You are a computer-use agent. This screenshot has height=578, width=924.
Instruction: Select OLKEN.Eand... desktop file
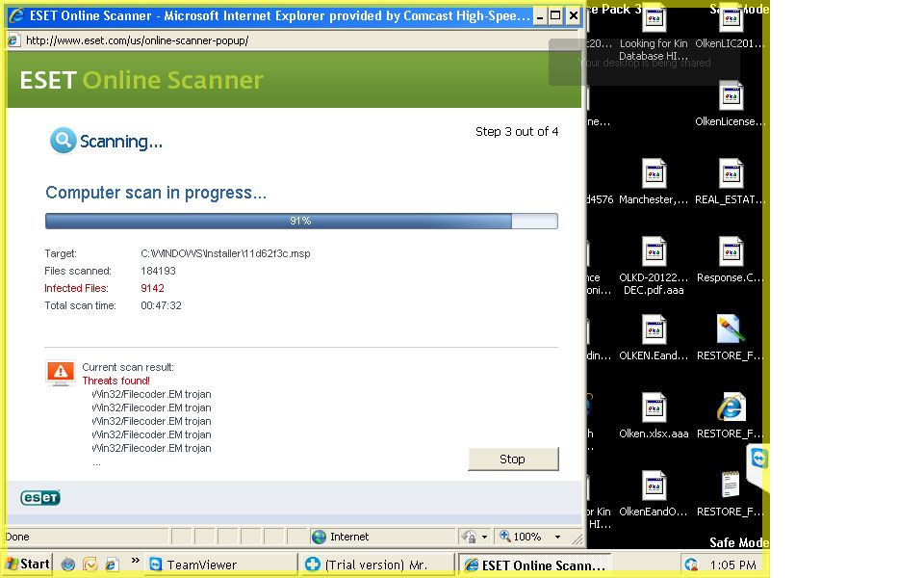[x=654, y=339]
